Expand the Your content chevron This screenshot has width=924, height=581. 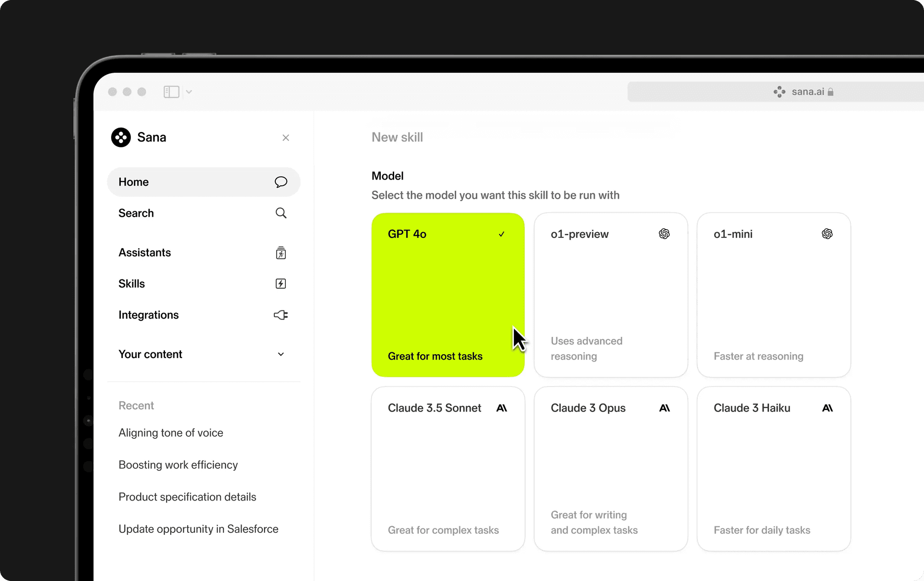tap(281, 354)
